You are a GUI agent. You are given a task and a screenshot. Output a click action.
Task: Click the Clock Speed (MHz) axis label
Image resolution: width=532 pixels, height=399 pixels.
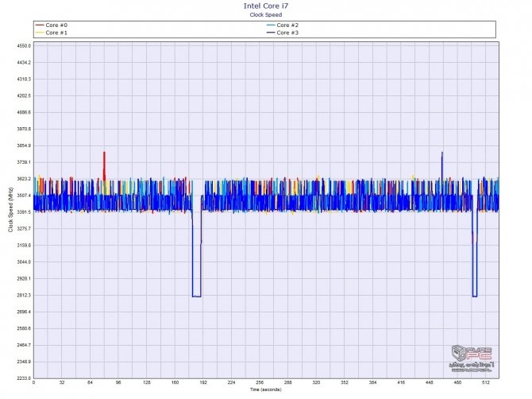(10, 210)
